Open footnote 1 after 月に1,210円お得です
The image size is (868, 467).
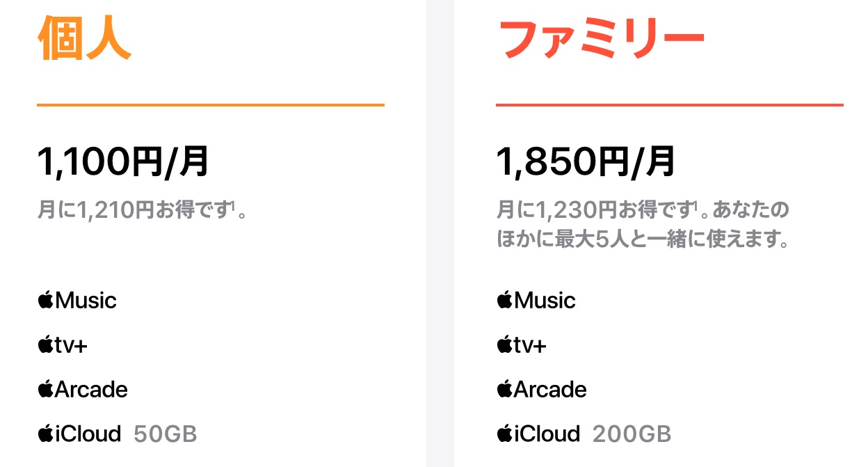click(x=234, y=205)
